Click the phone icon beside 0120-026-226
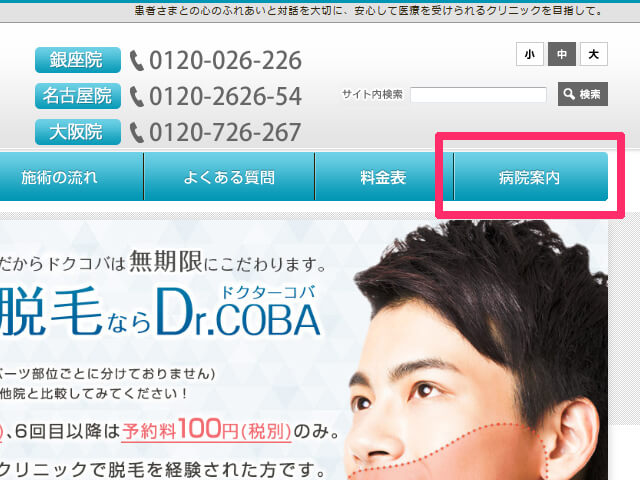Viewport: 640px width, 480px height. pyautogui.click(x=137, y=61)
